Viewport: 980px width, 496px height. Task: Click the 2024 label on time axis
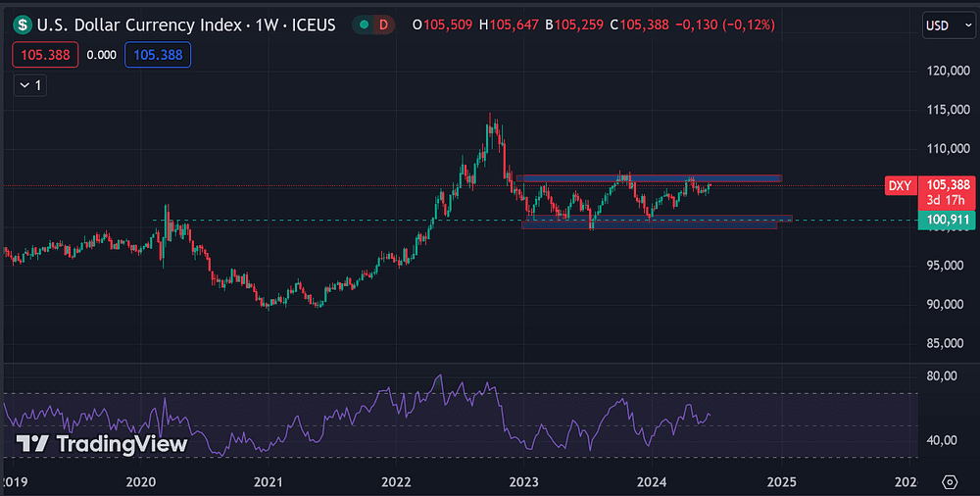(x=652, y=482)
